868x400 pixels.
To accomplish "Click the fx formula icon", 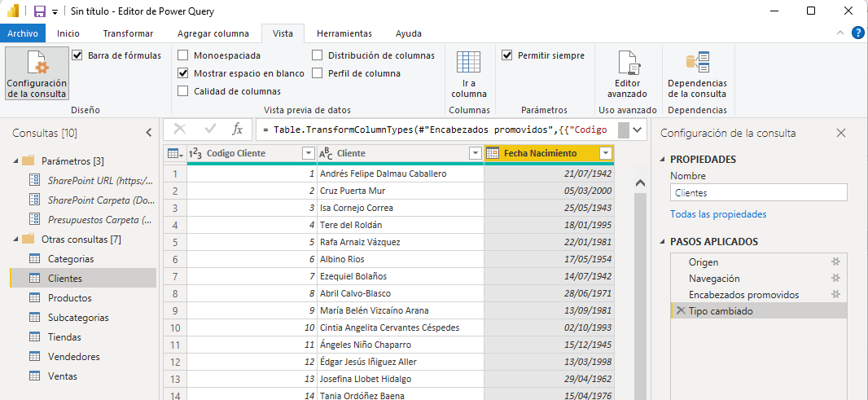I will [237, 130].
